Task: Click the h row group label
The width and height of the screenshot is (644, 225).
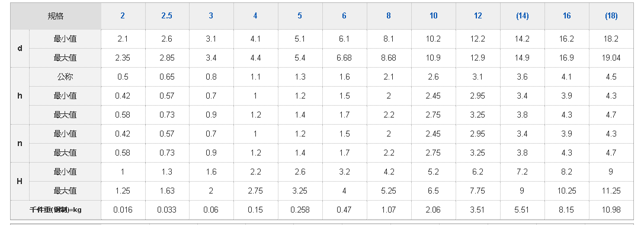Action: (20, 96)
